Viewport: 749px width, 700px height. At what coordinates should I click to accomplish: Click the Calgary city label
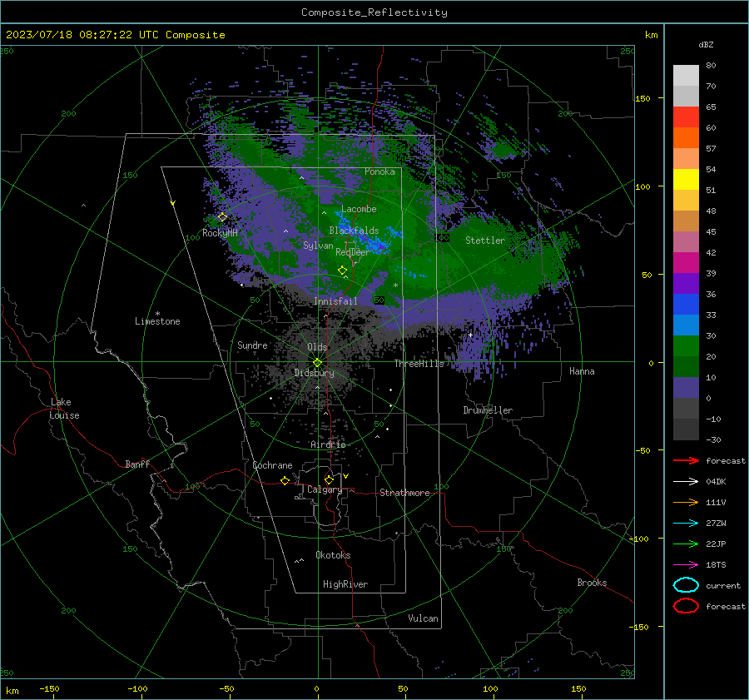(x=325, y=489)
